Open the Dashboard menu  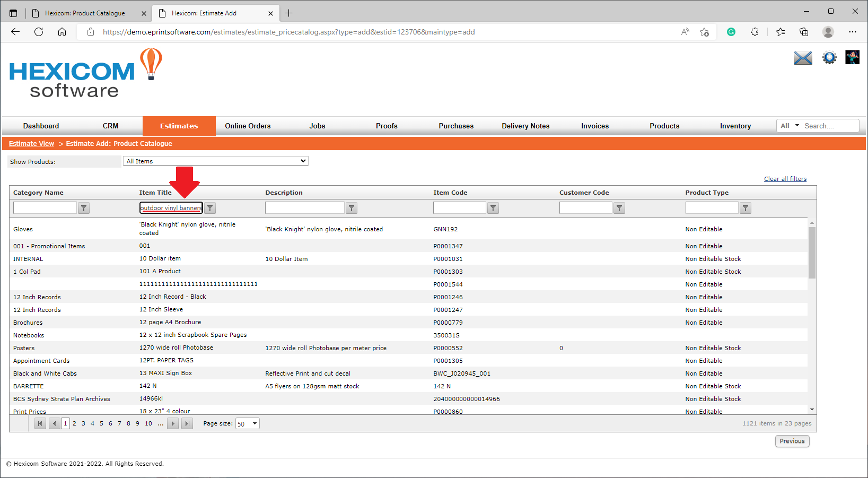41,126
